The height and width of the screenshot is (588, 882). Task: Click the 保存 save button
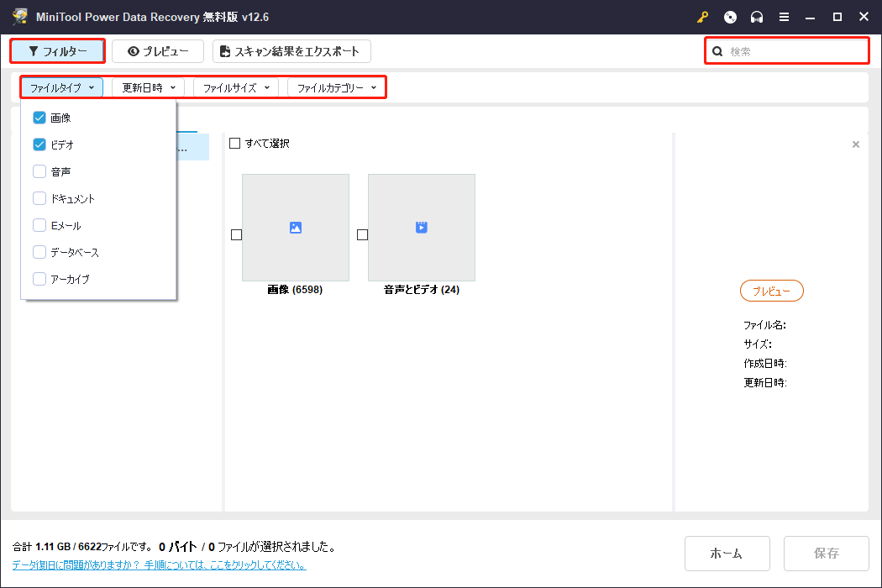(x=826, y=553)
